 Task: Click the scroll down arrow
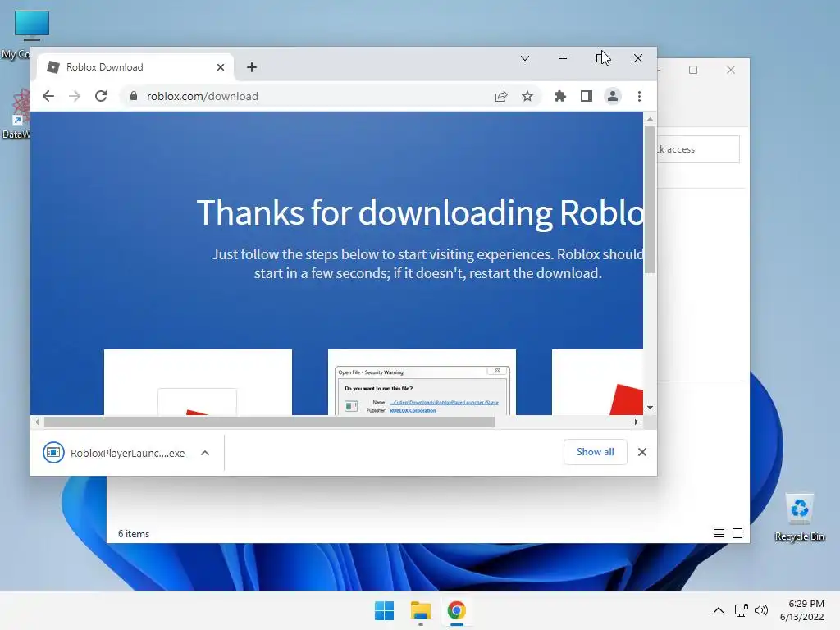(x=650, y=408)
